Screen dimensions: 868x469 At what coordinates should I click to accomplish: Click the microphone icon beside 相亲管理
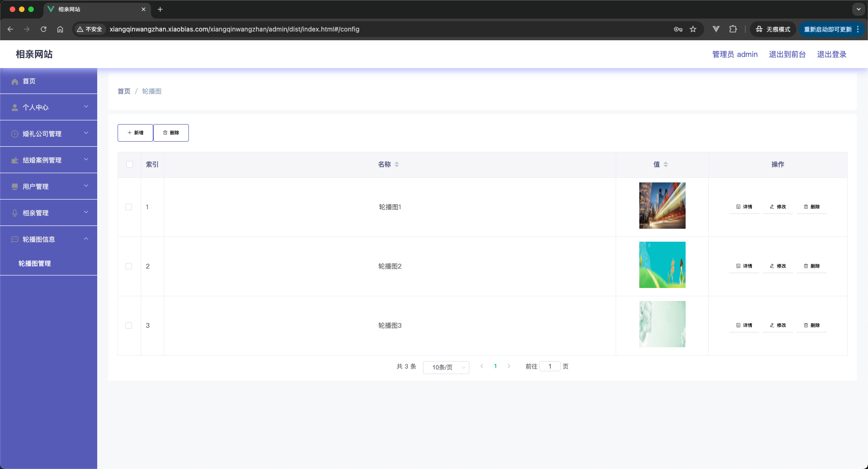pyautogui.click(x=15, y=213)
